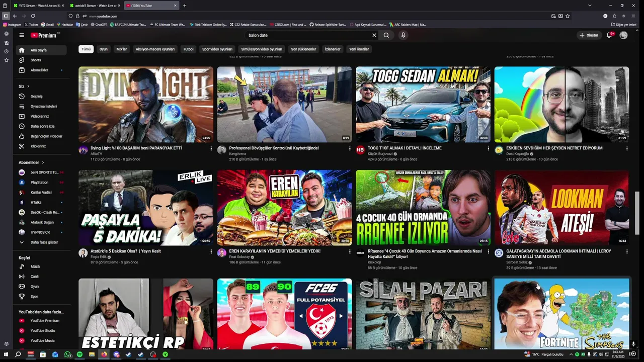
Task: Expand Daha fazla göster in subscriptions
Action: tap(41, 242)
